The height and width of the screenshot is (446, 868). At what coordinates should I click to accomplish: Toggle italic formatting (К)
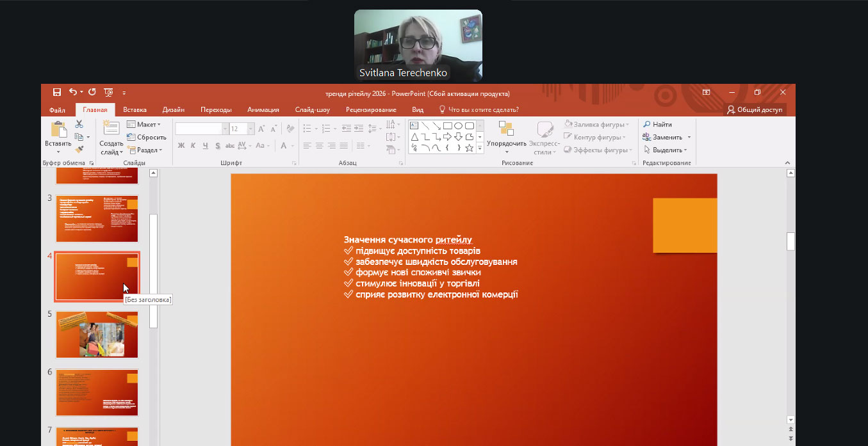coord(193,146)
